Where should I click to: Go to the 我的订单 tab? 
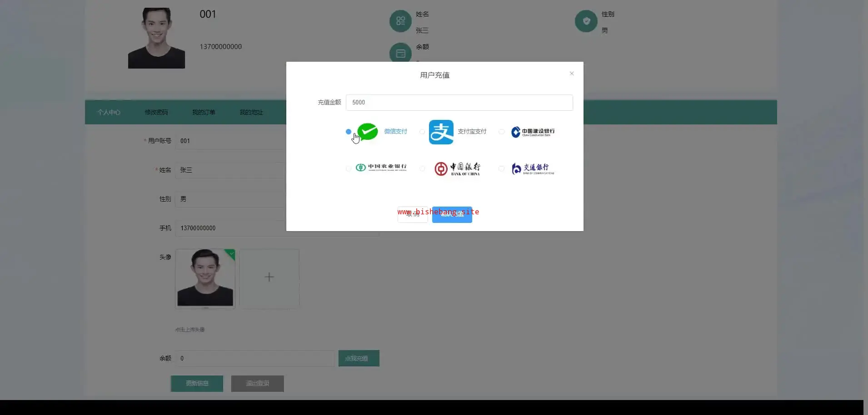[x=204, y=112]
